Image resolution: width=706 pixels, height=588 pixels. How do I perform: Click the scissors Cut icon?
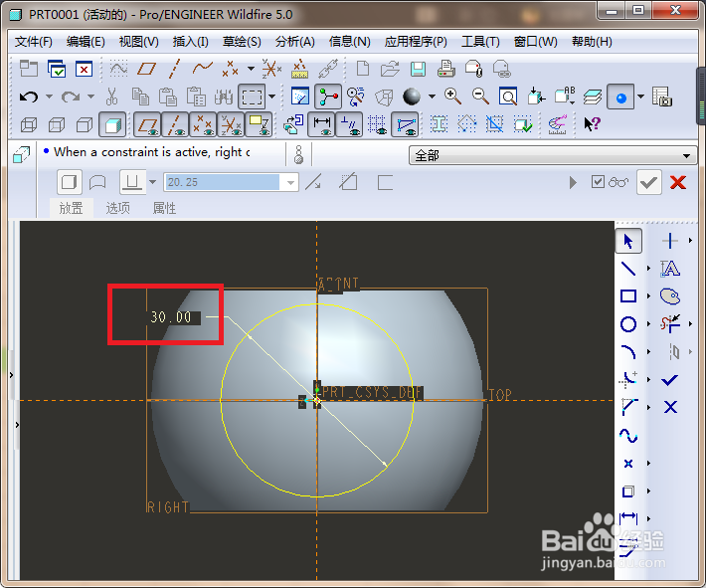111,97
